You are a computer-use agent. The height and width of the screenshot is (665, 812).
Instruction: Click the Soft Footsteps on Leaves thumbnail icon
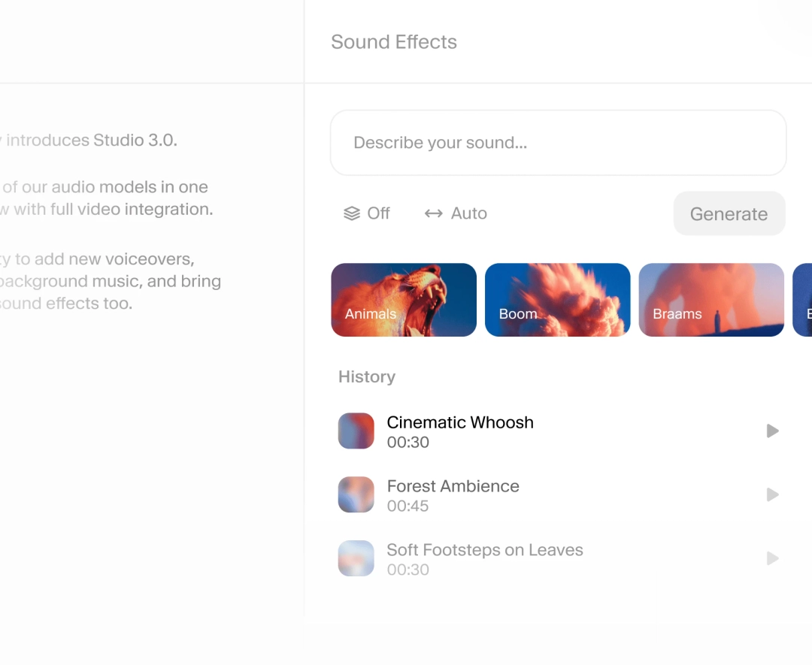coord(356,558)
